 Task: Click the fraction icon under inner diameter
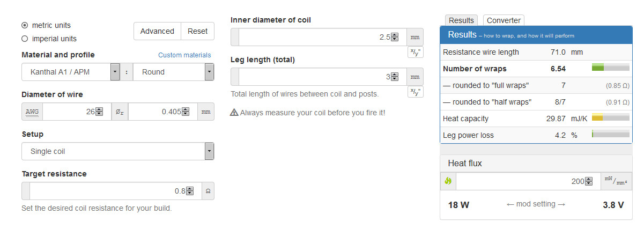(x=416, y=52)
